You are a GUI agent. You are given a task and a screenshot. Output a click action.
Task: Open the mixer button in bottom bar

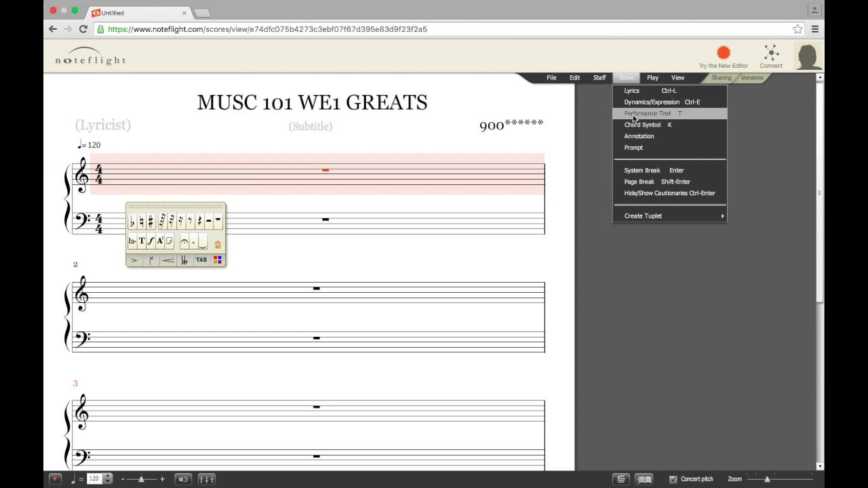tap(207, 479)
